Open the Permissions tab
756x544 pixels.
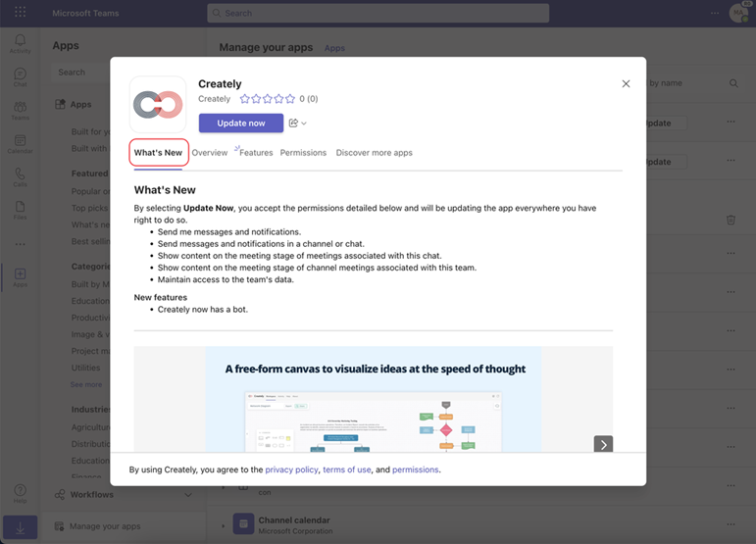(x=303, y=153)
